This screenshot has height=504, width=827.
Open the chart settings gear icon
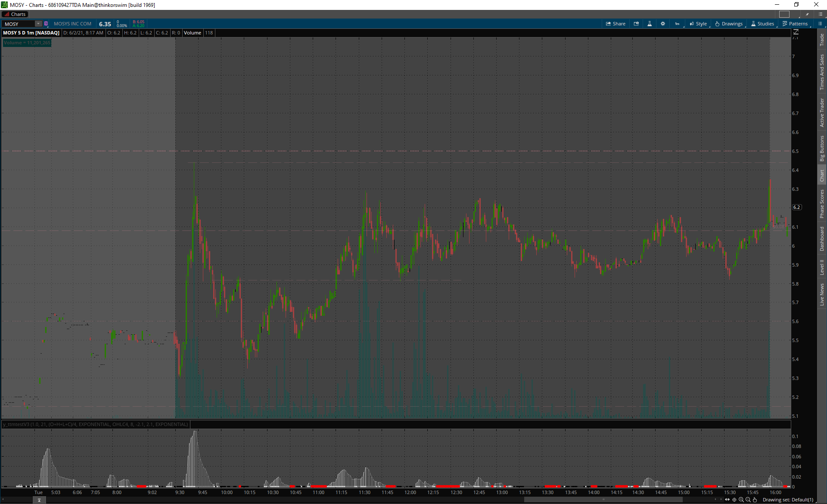(x=663, y=24)
